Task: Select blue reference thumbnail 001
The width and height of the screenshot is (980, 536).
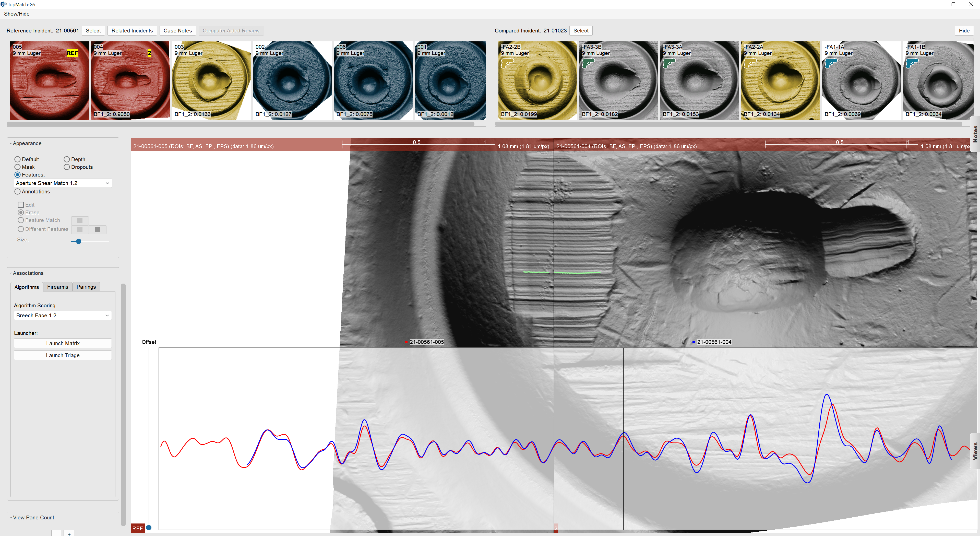Action: pos(450,81)
